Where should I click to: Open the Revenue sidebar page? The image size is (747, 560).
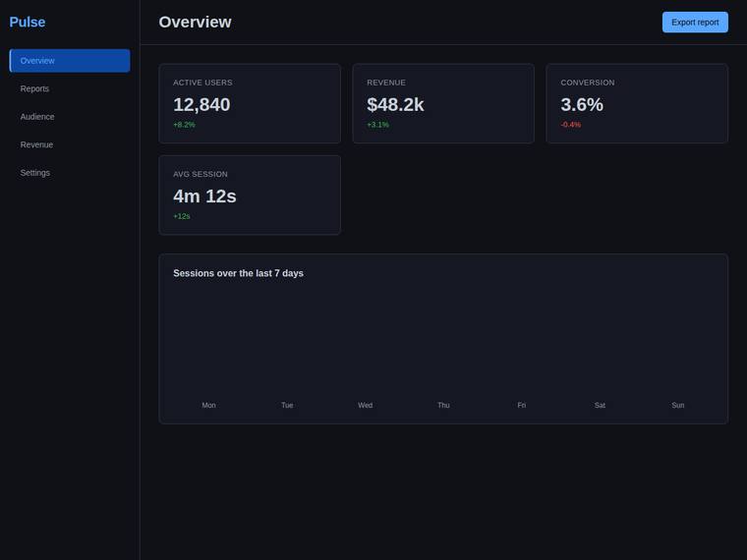click(70, 144)
